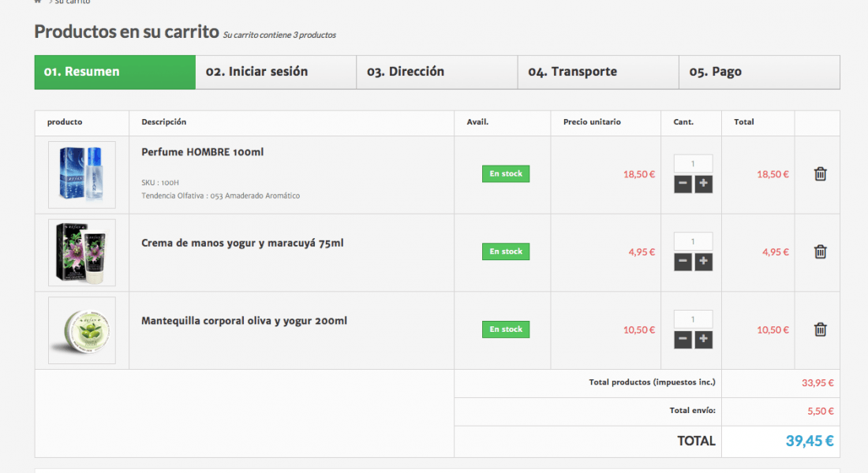Click En stock badge for Crema de manos
The height and width of the screenshot is (473, 868).
(x=505, y=251)
